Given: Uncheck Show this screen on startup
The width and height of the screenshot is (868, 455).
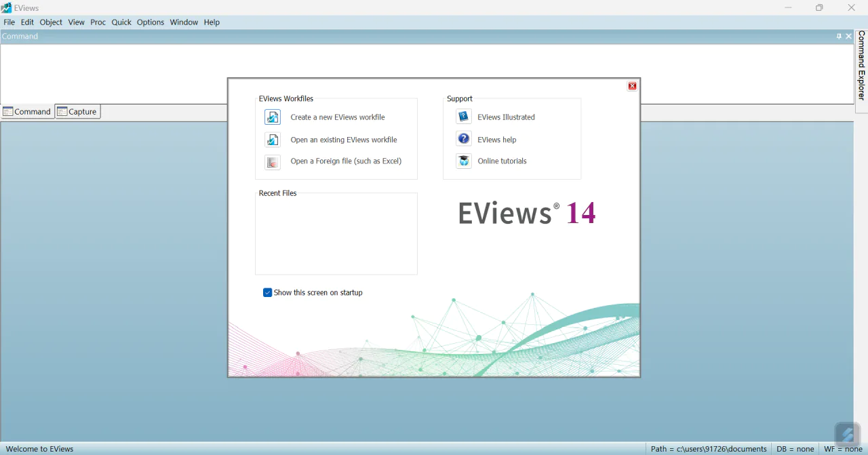Looking at the screenshot, I should pos(267,293).
